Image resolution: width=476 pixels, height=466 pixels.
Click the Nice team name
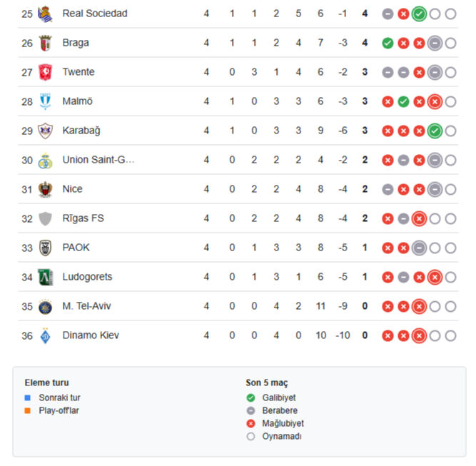72,189
